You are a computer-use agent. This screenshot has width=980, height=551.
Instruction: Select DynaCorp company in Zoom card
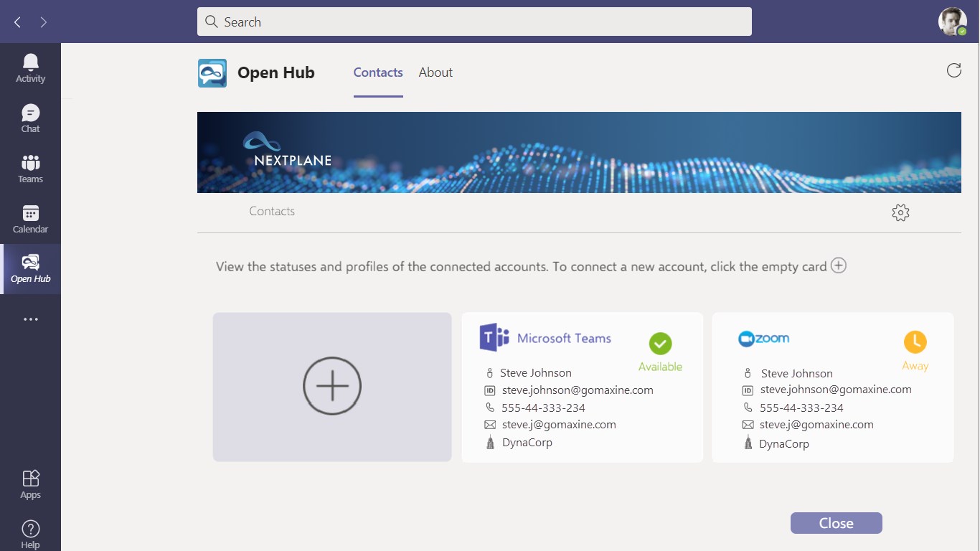784,444
